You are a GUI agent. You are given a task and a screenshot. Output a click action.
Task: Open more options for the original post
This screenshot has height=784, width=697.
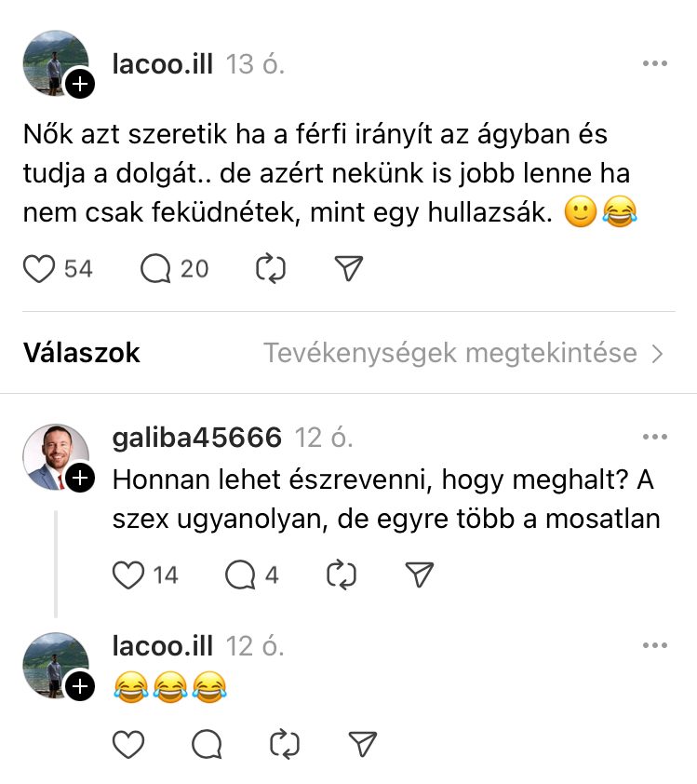(655, 64)
